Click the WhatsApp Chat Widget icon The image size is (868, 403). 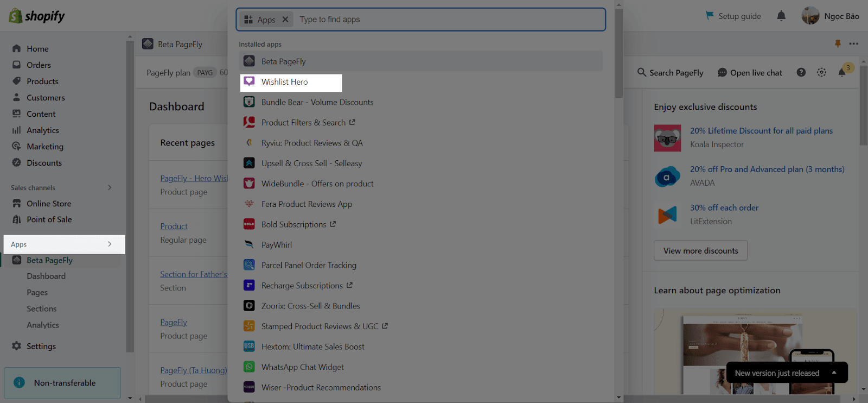coord(249,367)
